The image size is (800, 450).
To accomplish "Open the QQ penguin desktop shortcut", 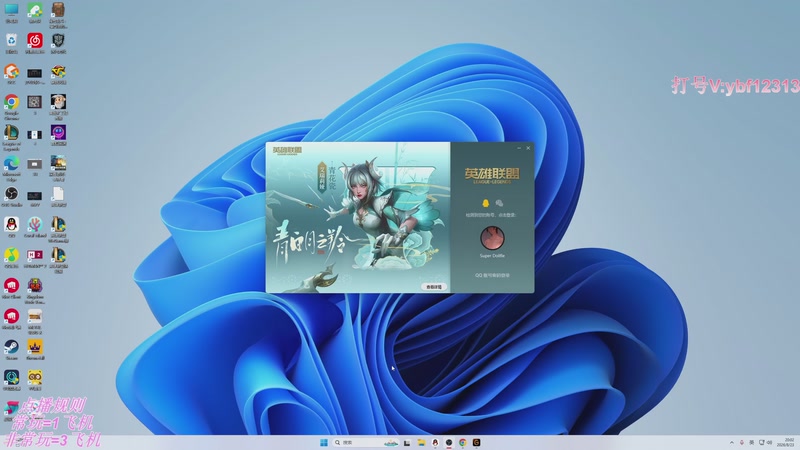I will 11,227.
